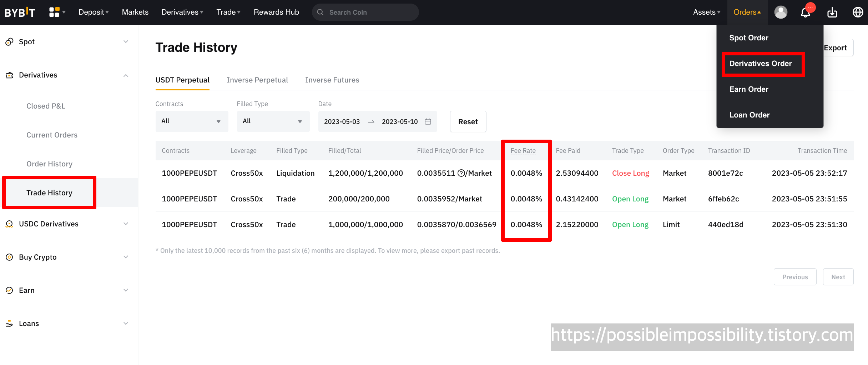
Task: Open the Derivatives top nav dropdown
Action: [x=182, y=12]
